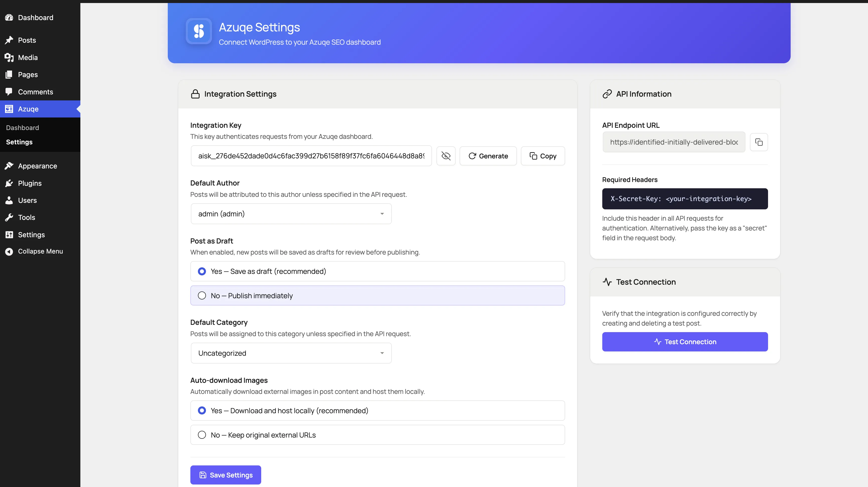The width and height of the screenshot is (868, 487).
Task: Click the Settings sliders icon in sidebar
Action: pyautogui.click(x=9, y=234)
